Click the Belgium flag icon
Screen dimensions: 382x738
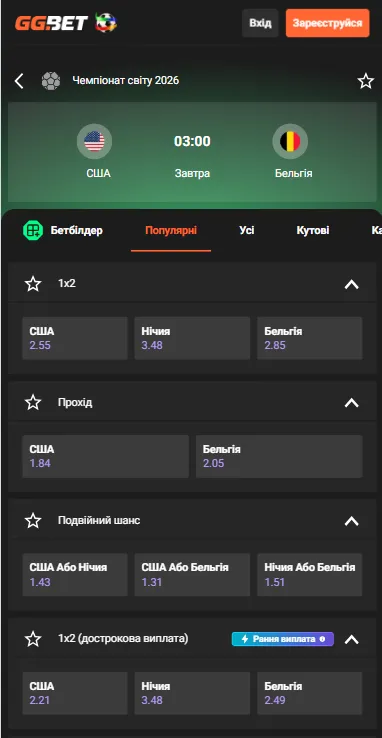coord(290,141)
